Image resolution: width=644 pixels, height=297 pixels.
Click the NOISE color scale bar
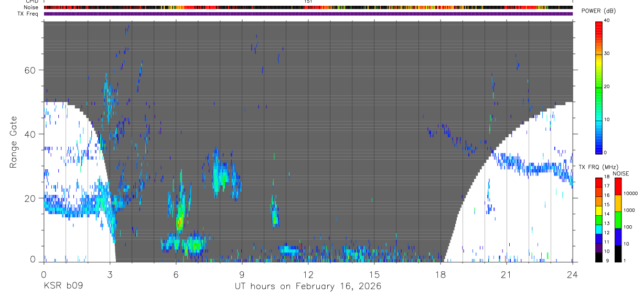click(x=618, y=220)
